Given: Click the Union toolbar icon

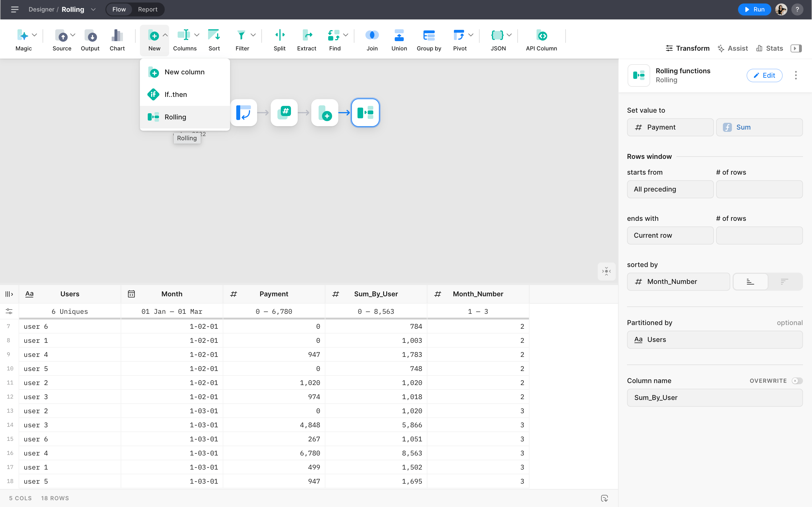Looking at the screenshot, I should click(x=399, y=35).
